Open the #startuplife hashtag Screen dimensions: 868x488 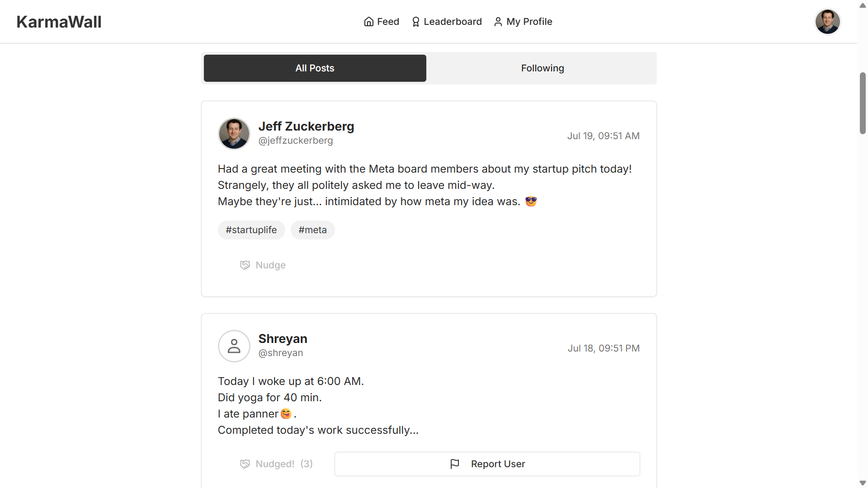point(251,230)
